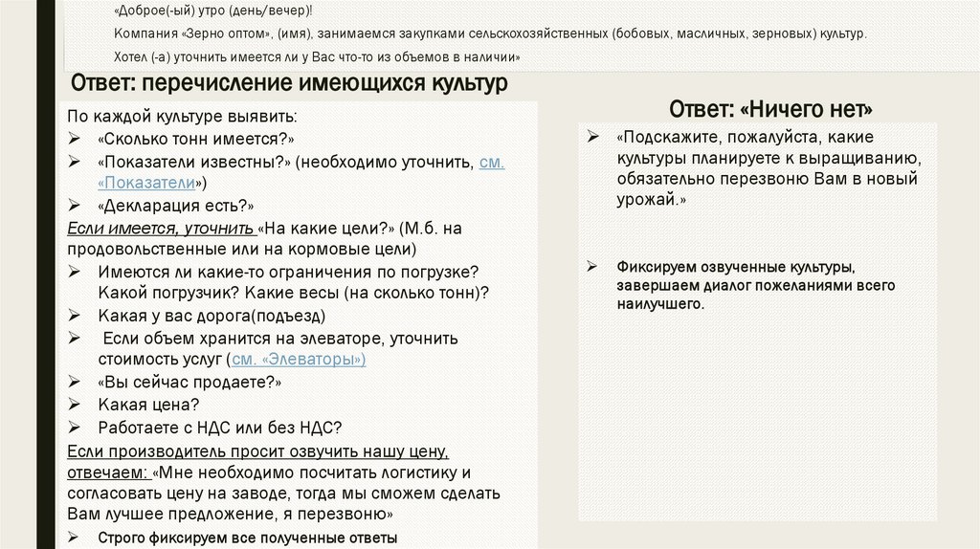Select the bold text «Фиксируем озвученные культуры»
The width and height of the screenshot is (980, 549).
click(x=736, y=267)
